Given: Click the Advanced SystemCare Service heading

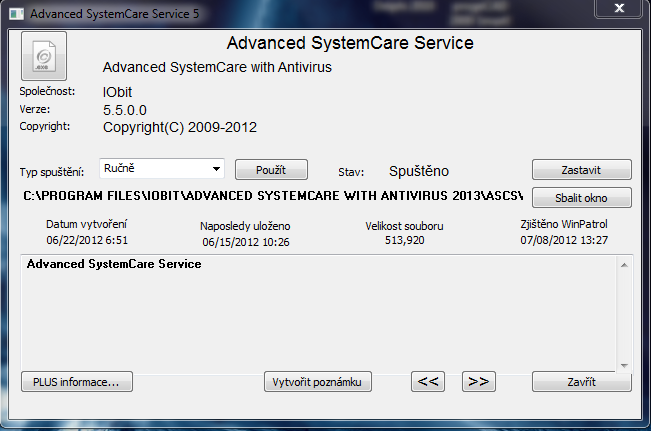Looking at the screenshot, I should (350, 43).
